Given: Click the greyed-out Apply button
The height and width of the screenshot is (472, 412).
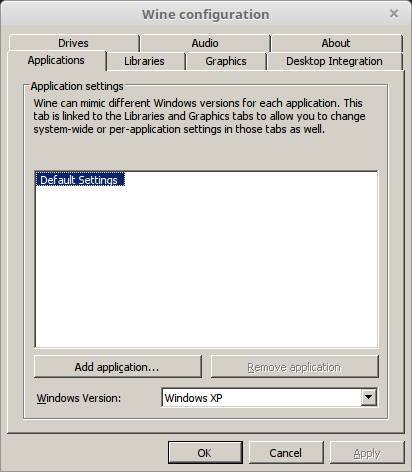Looking at the screenshot, I should (367, 453).
